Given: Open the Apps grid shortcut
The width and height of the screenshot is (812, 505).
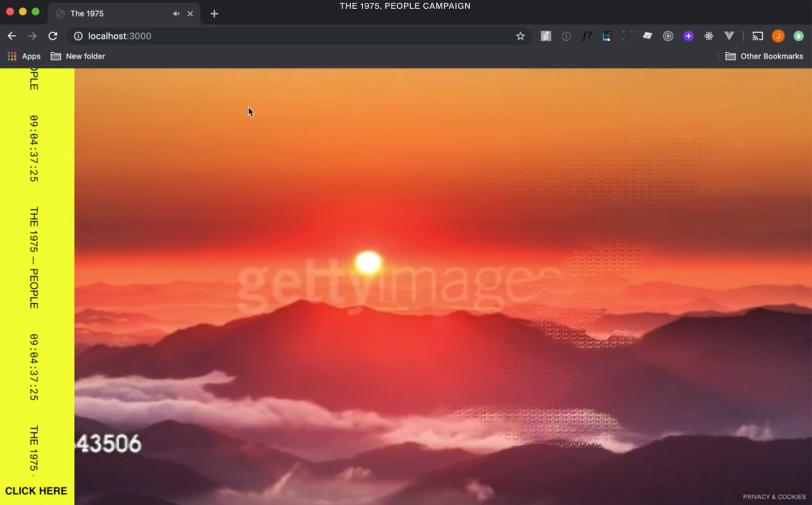Looking at the screenshot, I should (24, 56).
